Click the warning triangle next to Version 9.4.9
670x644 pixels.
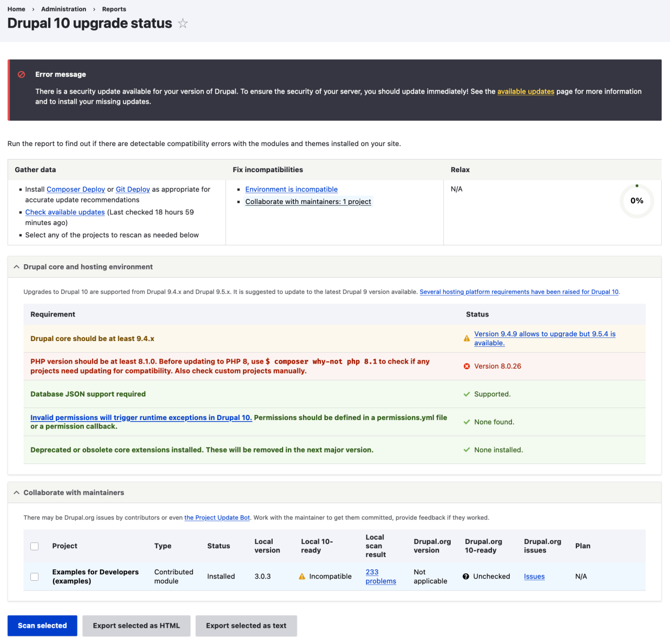pyautogui.click(x=466, y=338)
